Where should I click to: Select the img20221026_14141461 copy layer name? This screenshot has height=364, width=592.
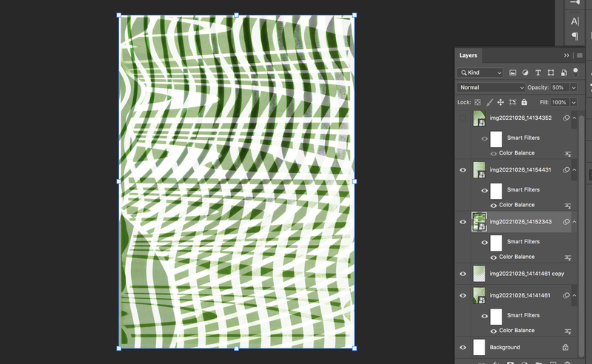tap(527, 274)
